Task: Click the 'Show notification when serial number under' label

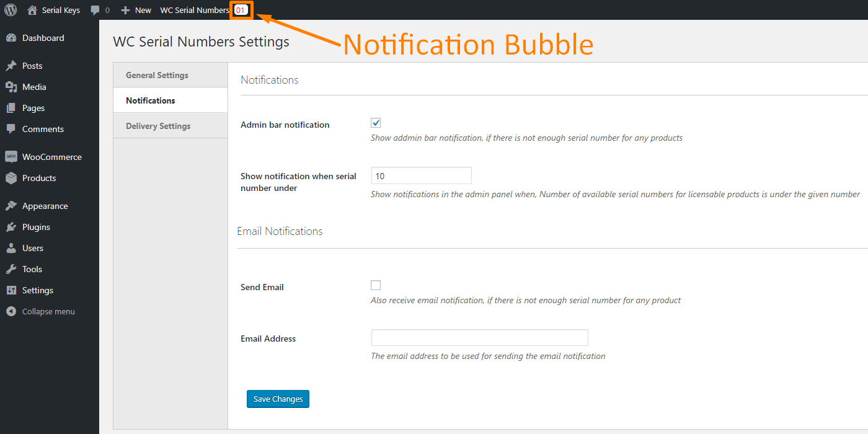Action: click(298, 182)
